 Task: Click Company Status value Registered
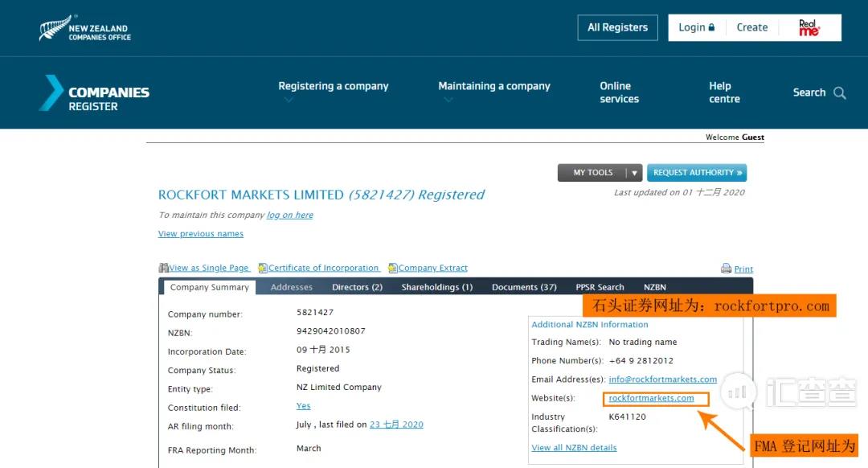tap(317, 368)
